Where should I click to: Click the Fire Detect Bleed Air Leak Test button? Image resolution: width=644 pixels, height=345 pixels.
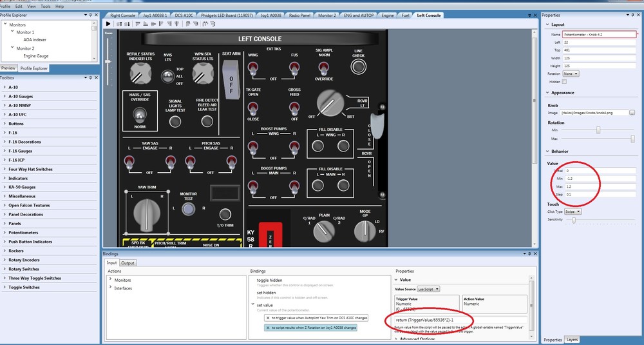(x=207, y=121)
